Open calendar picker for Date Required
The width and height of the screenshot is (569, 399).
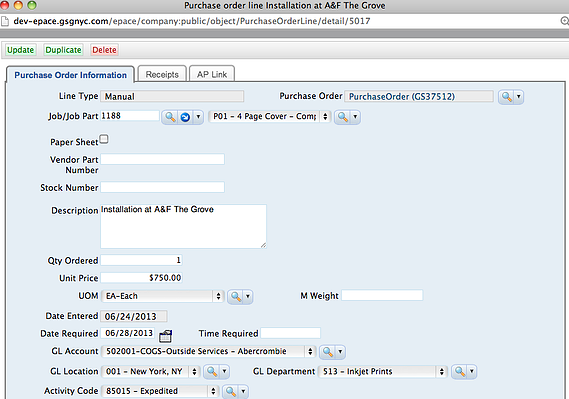pyautogui.click(x=165, y=336)
